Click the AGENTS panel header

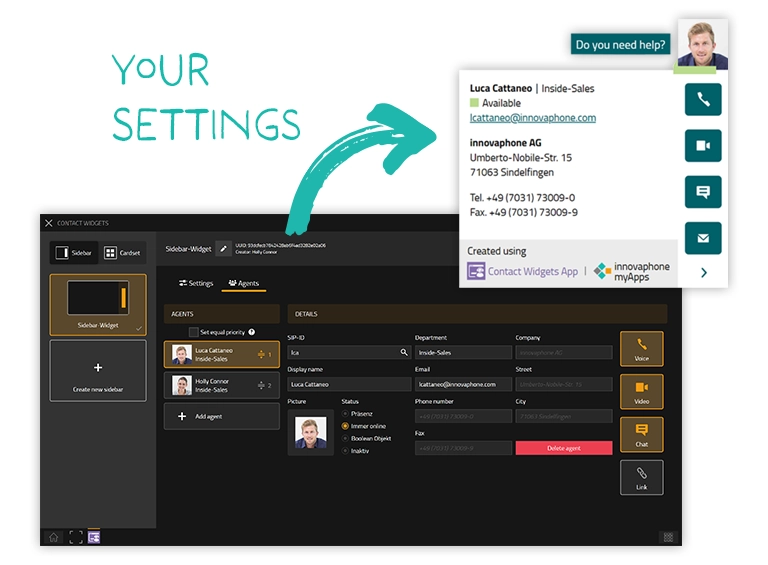222,314
